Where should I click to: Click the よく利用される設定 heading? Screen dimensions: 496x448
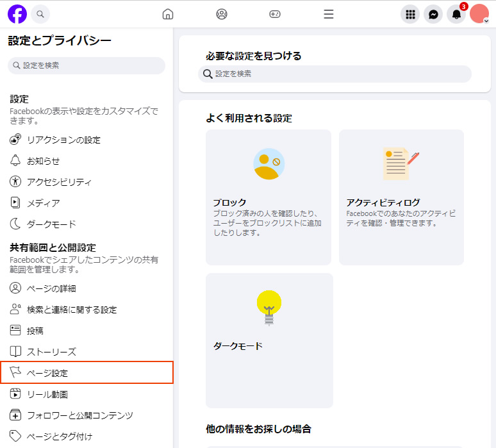point(249,118)
